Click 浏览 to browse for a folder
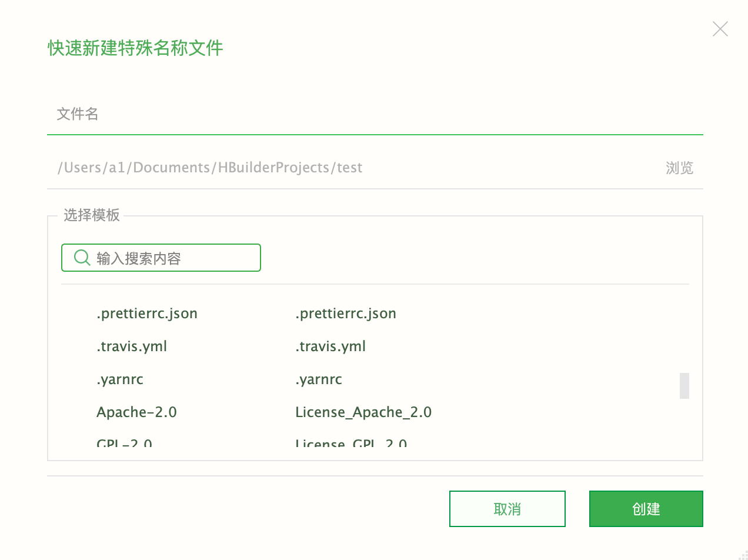 pos(679,168)
